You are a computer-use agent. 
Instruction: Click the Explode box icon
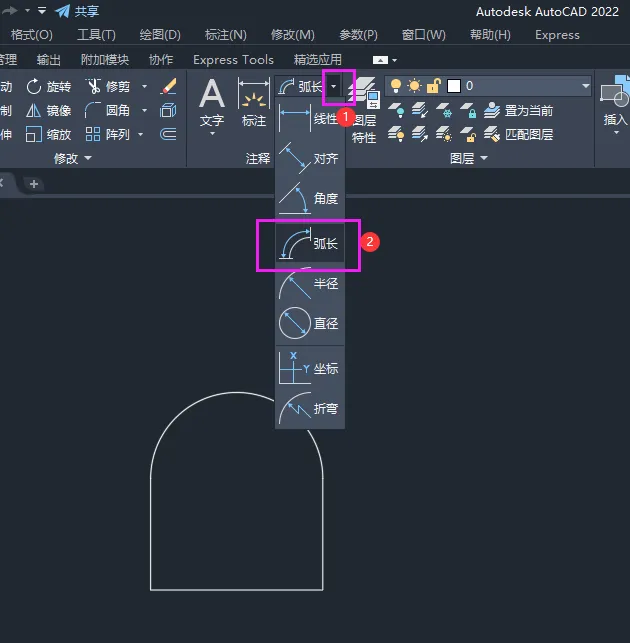click(x=168, y=110)
